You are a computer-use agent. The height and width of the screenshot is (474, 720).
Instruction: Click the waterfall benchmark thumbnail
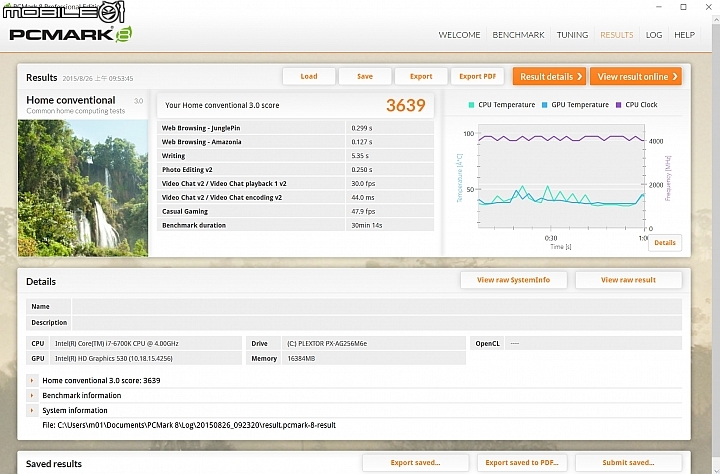(x=83, y=188)
